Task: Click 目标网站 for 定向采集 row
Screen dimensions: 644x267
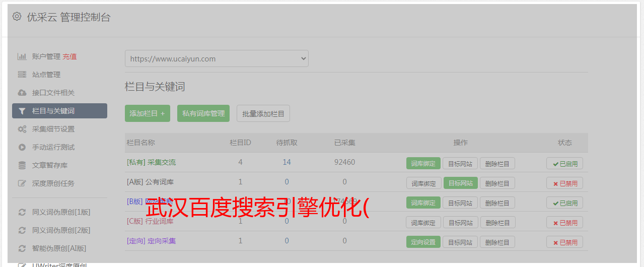Action: [x=460, y=242]
